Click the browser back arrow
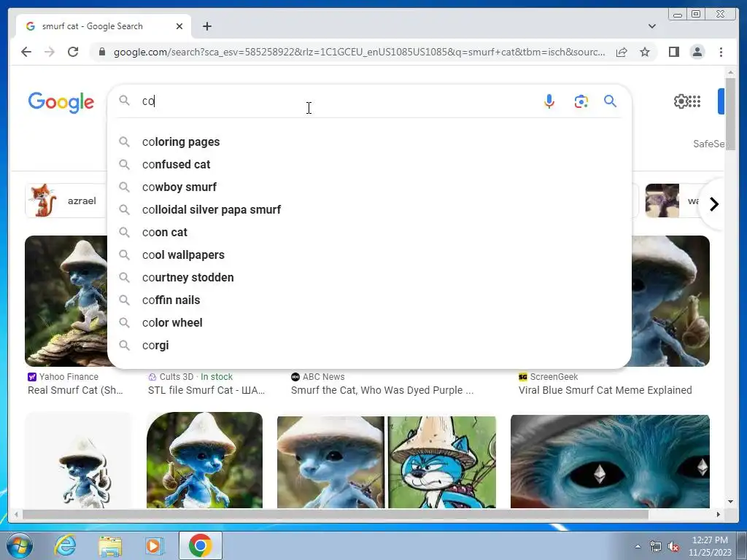The image size is (747, 560). pos(26,52)
